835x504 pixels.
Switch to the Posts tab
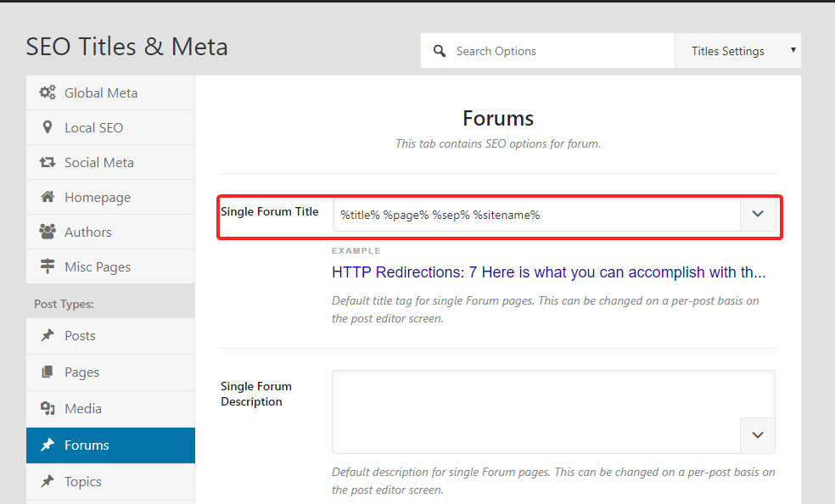(x=80, y=335)
